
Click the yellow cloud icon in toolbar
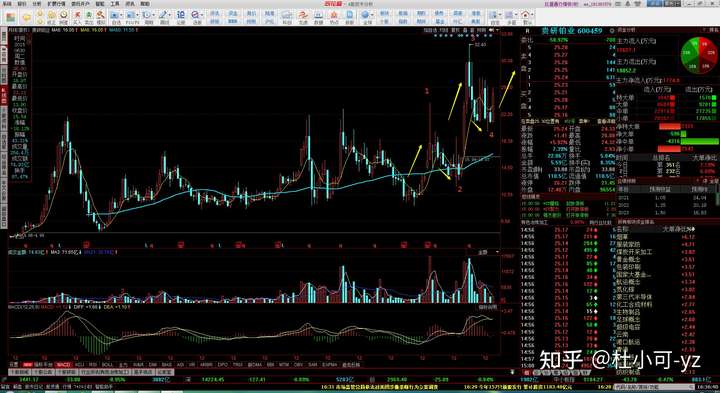coord(27,17)
